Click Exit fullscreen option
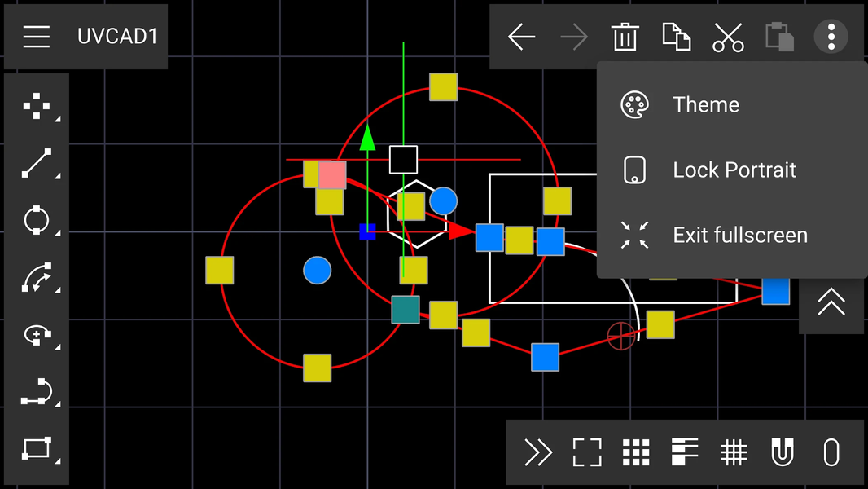868x489 pixels. coord(739,236)
